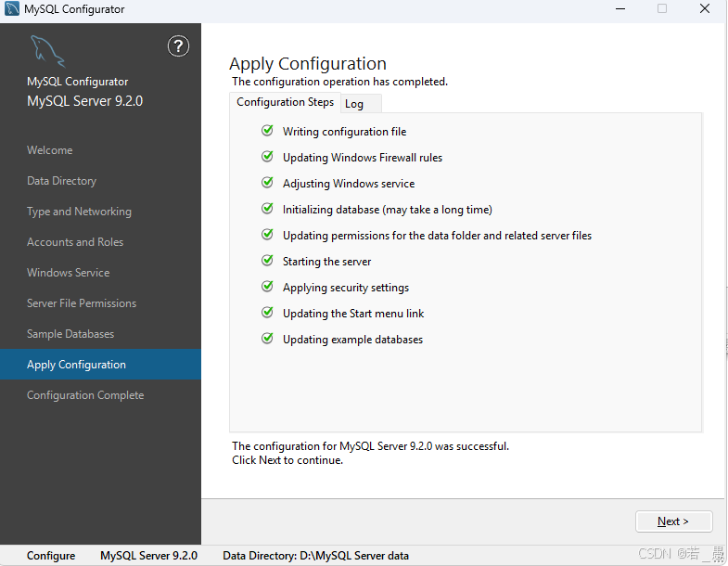Click 'MySQL Server 9.2.0' in status bar

click(148, 556)
